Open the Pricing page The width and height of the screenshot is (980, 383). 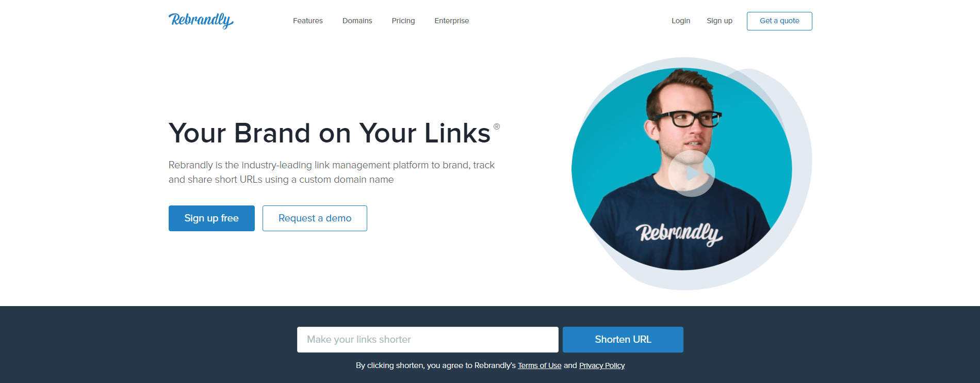403,21
